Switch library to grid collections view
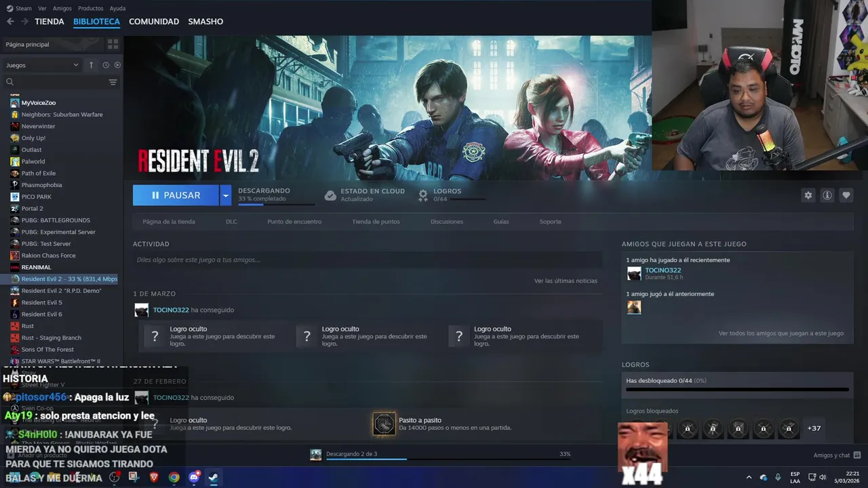This screenshot has width=868, height=488. (113, 44)
